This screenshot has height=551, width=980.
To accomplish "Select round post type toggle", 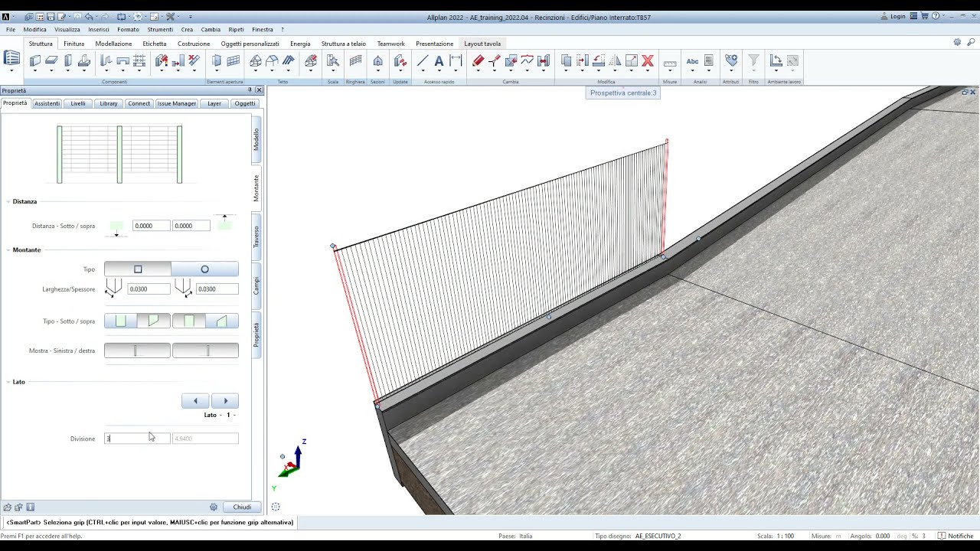I will pyautogui.click(x=204, y=269).
